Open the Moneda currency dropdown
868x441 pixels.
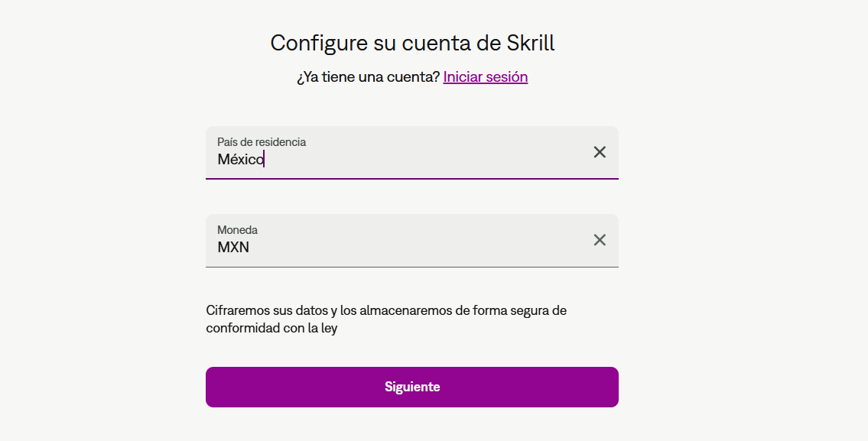point(412,241)
